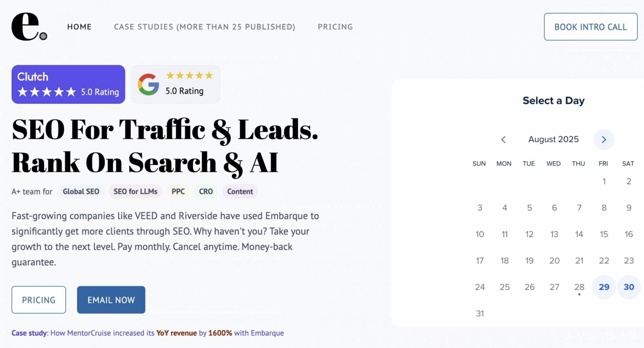Click the outlined PRICING button below paragraph
The height and width of the screenshot is (348, 644).
39,300
